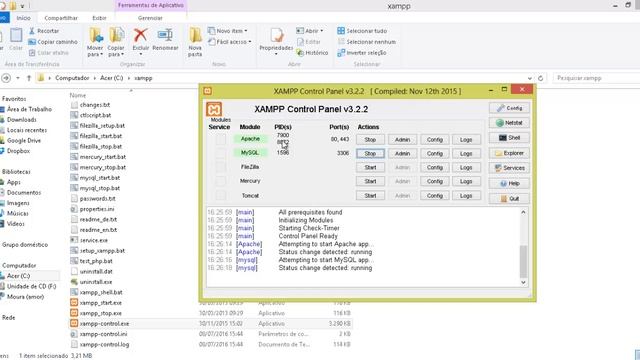Switch to the Compartilhar ribbon tab
640x360 pixels.
[x=61, y=18]
